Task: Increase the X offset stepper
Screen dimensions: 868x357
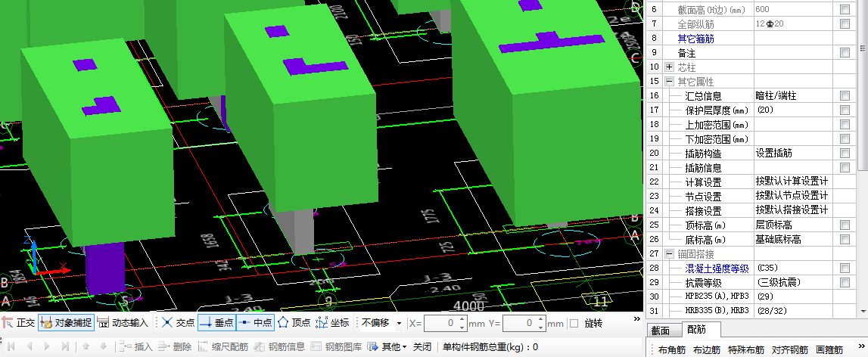Action: 463,320
